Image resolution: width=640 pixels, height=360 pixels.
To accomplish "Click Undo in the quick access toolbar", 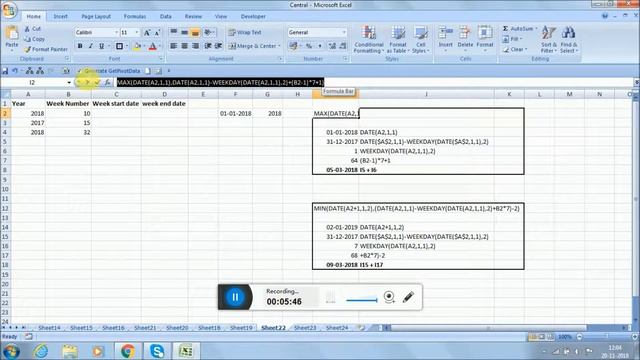I will click(15, 71).
